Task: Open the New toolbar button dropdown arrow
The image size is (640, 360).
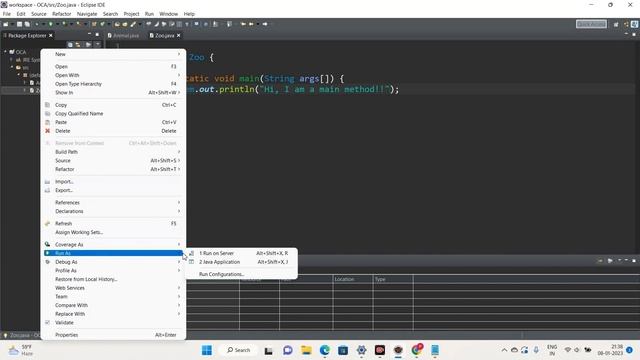Action: point(11,24)
